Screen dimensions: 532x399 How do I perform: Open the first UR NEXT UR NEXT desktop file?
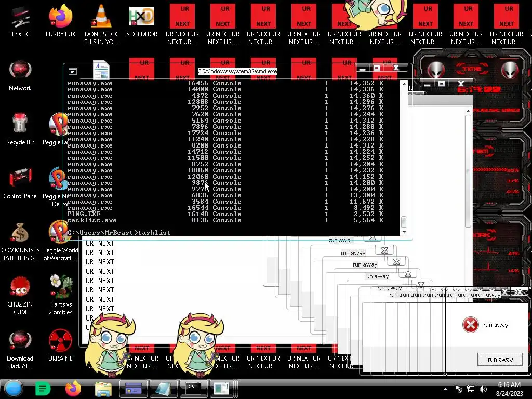(x=182, y=24)
